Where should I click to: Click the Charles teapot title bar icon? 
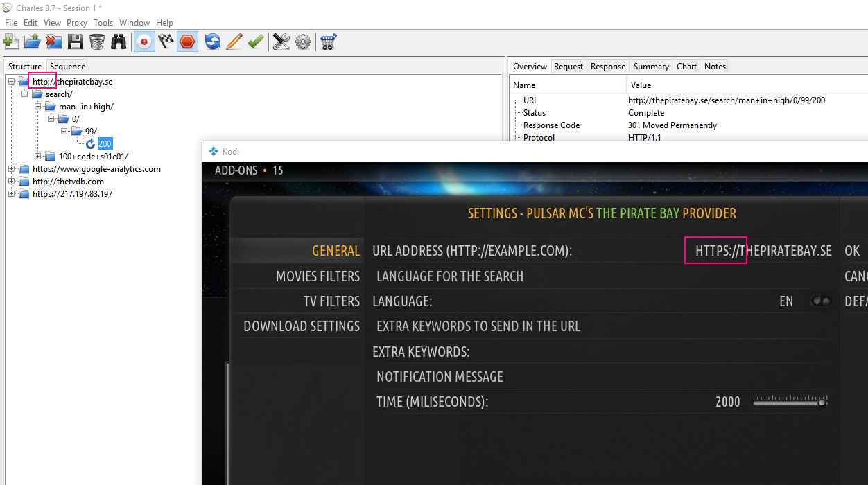pyautogui.click(x=7, y=8)
